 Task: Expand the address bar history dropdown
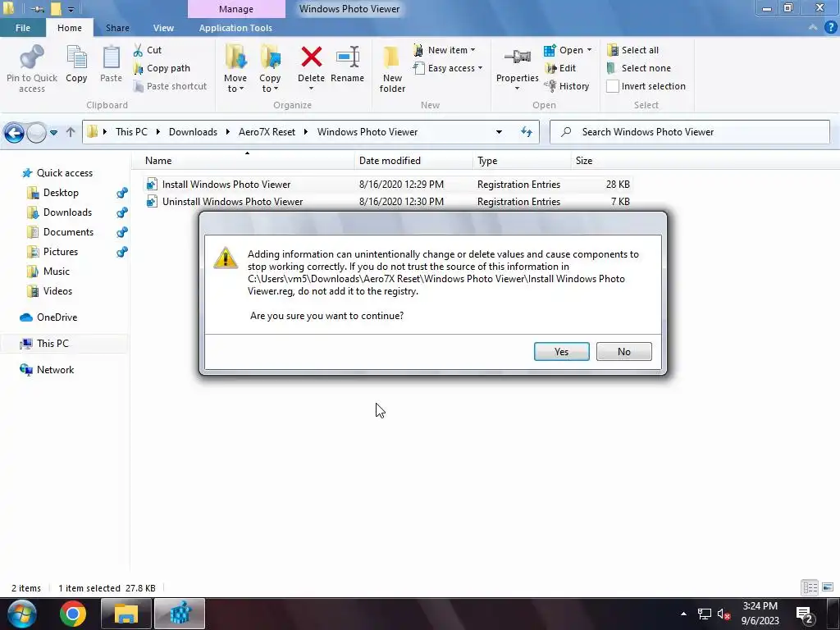(499, 132)
